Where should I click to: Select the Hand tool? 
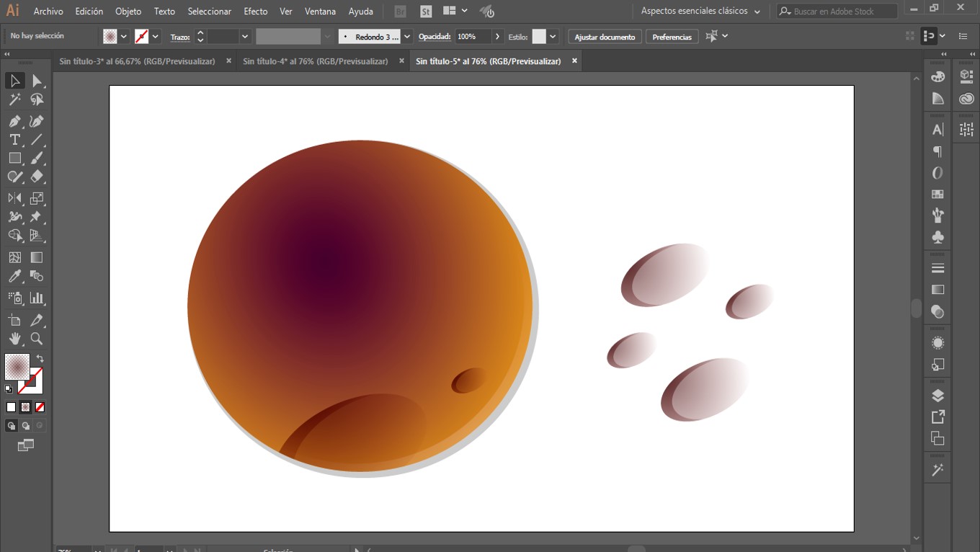coord(15,339)
